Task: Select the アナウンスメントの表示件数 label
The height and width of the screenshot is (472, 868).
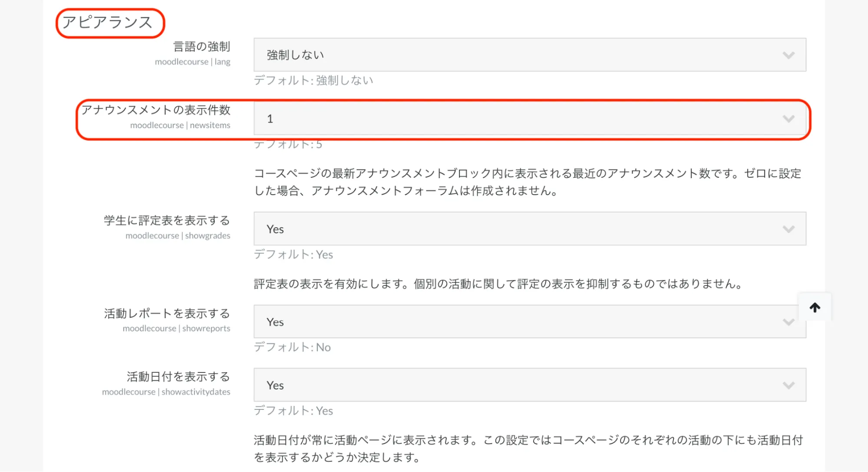Action: pyautogui.click(x=156, y=110)
